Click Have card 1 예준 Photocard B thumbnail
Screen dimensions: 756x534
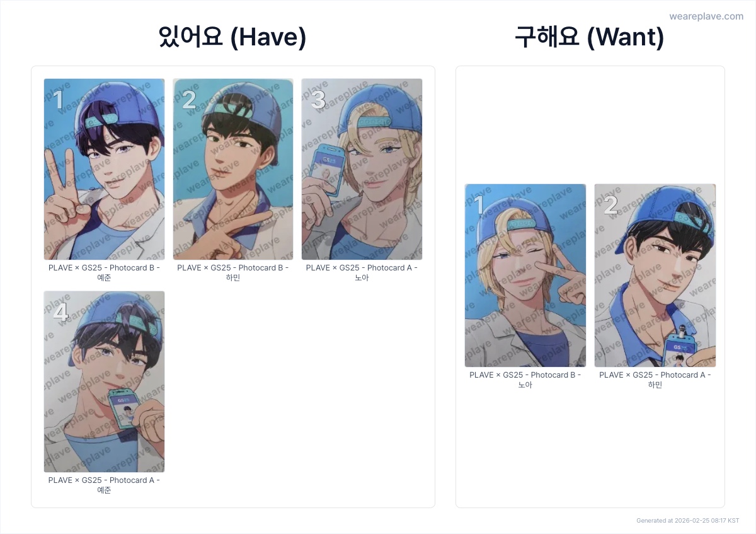coord(104,169)
